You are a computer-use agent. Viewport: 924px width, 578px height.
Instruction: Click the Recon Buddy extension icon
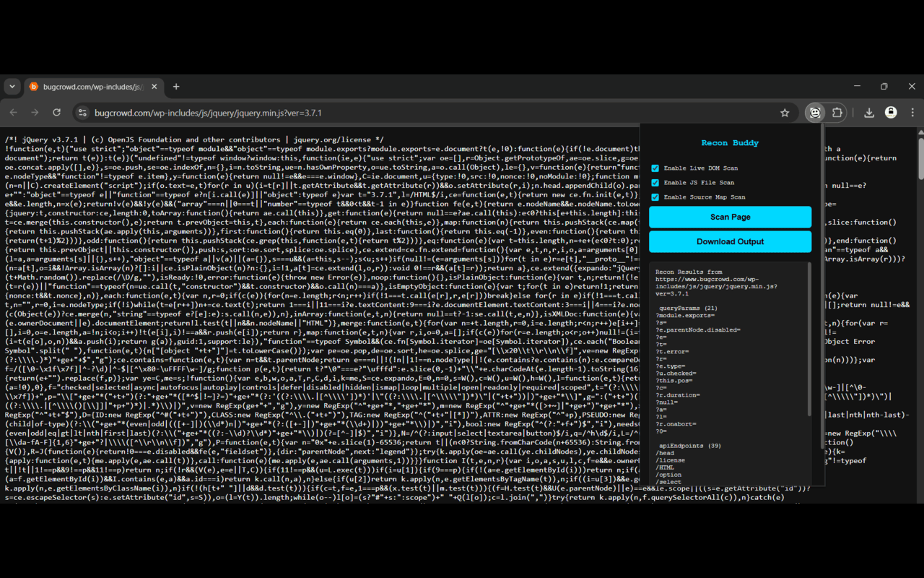(x=815, y=113)
